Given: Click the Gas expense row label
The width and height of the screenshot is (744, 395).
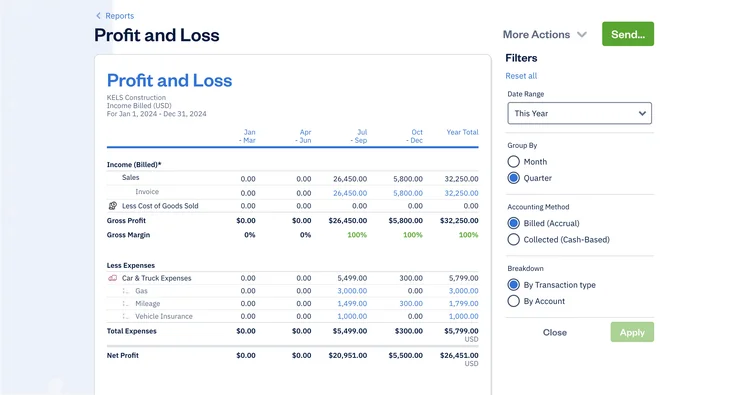Looking at the screenshot, I should pos(141,291).
